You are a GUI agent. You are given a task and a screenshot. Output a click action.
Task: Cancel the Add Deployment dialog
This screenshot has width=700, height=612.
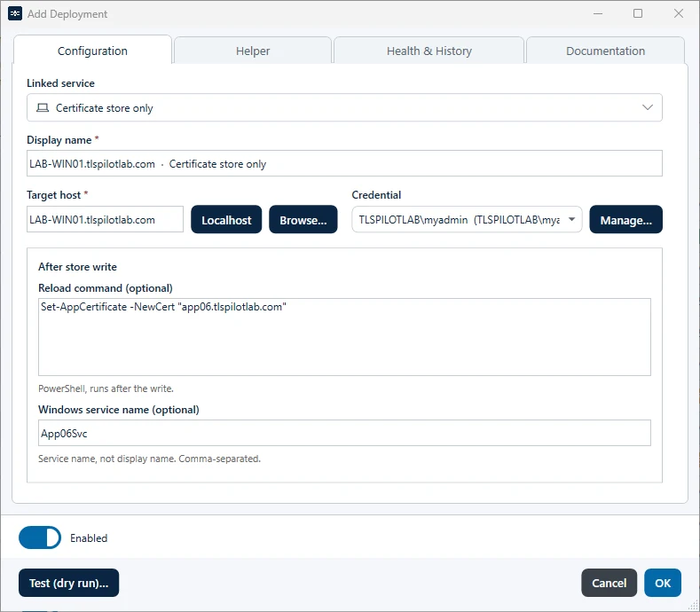[x=609, y=583]
